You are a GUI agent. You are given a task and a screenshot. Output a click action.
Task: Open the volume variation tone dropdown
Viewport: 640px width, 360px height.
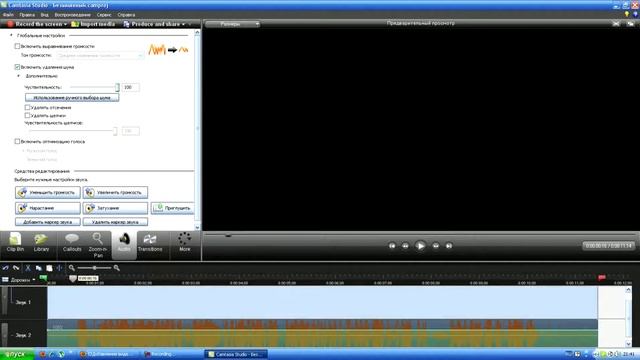100,55
